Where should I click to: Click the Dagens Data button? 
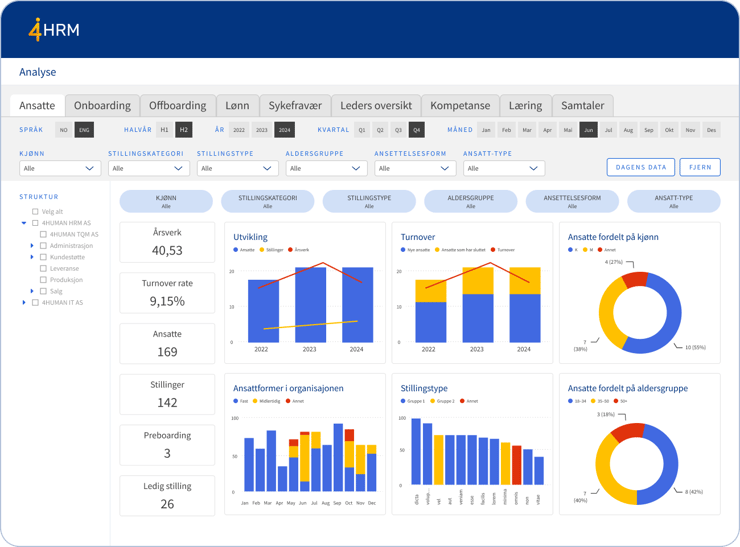(640, 167)
